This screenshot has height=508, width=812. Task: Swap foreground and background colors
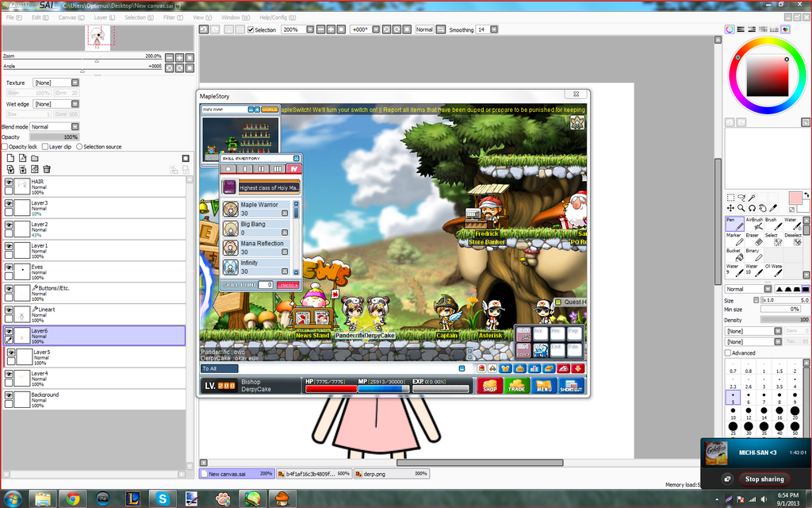pos(806,195)
